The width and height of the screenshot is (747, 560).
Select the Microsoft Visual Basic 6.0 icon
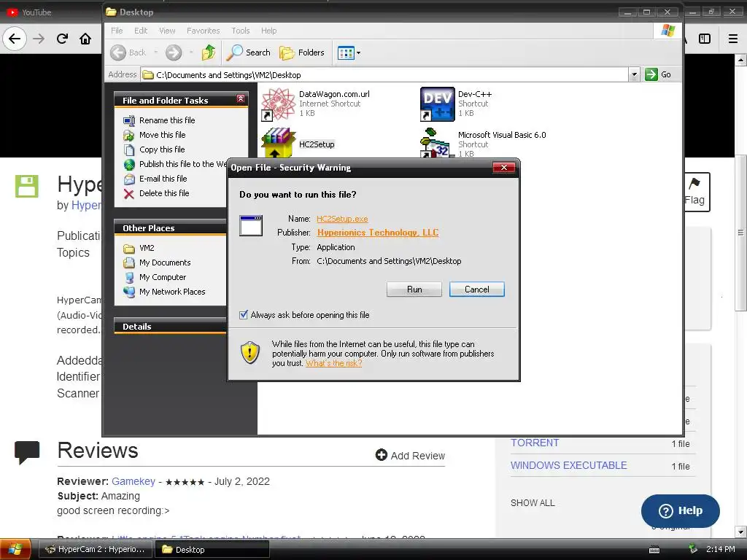click(436, 144)
